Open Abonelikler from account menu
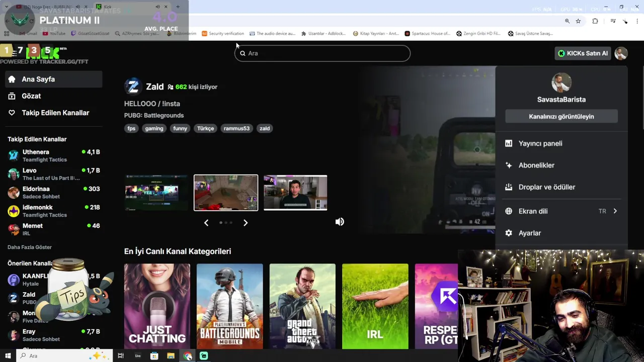Image resolution: width=644 pixels, height=362 pixels. [x=536, y=165]
